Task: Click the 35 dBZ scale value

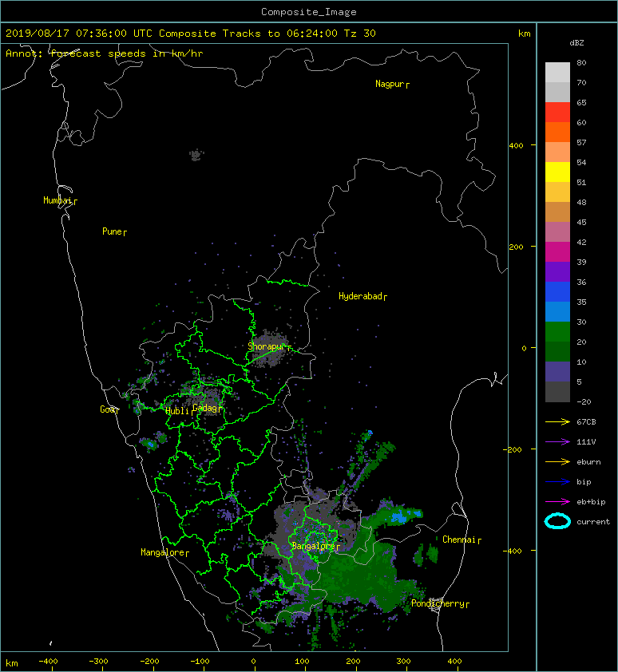Action: point(581,302)
